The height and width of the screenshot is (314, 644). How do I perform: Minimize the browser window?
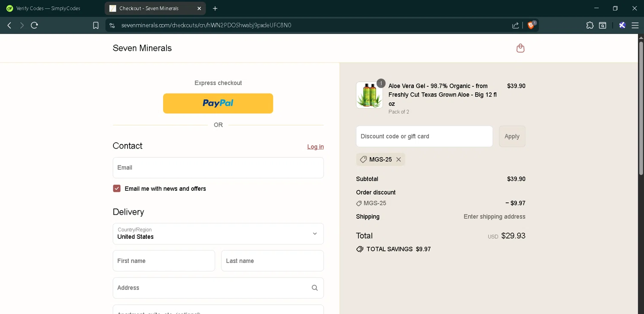tap(596, 8)
